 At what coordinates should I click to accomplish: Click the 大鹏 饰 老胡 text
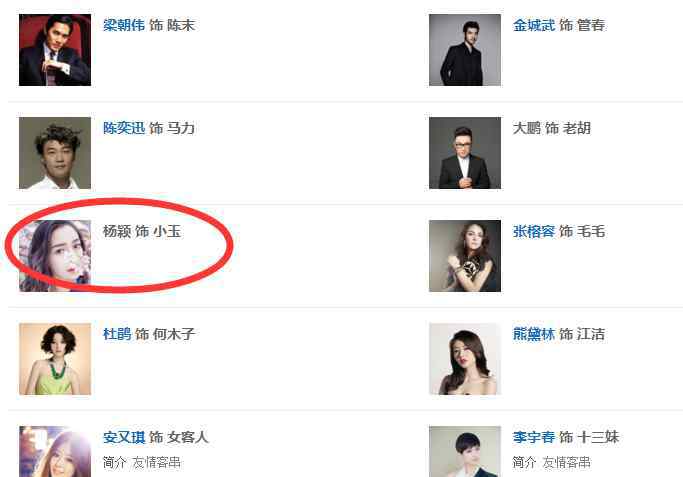[x=551, y=128]
